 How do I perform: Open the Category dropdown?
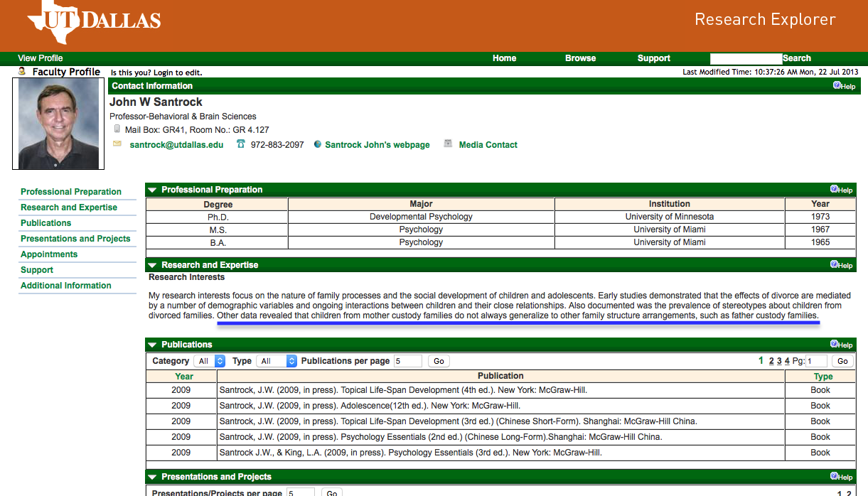click(210, 361)
